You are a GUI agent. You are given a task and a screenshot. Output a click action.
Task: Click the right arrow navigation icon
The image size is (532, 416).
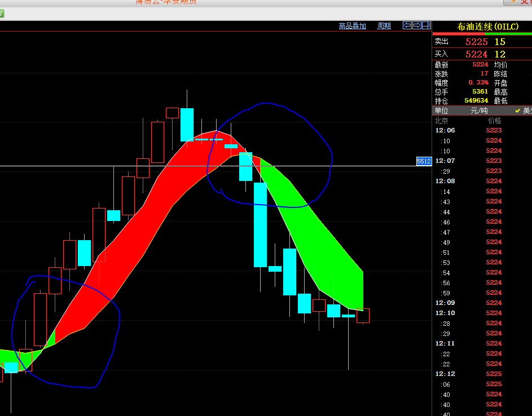(416, 25)
